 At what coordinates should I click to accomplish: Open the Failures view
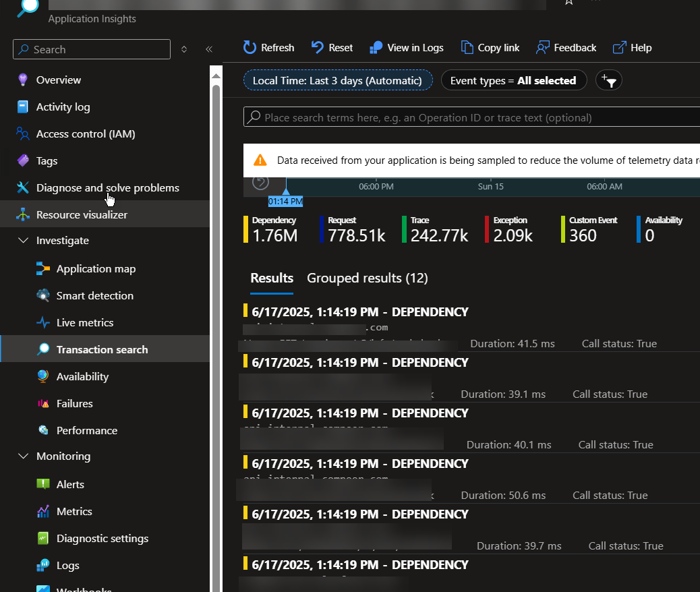click(75, 404)
